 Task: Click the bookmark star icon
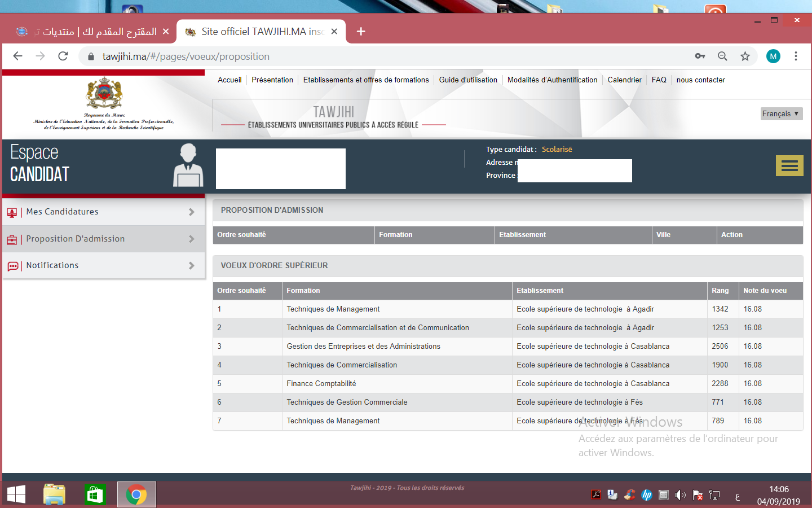745,56
